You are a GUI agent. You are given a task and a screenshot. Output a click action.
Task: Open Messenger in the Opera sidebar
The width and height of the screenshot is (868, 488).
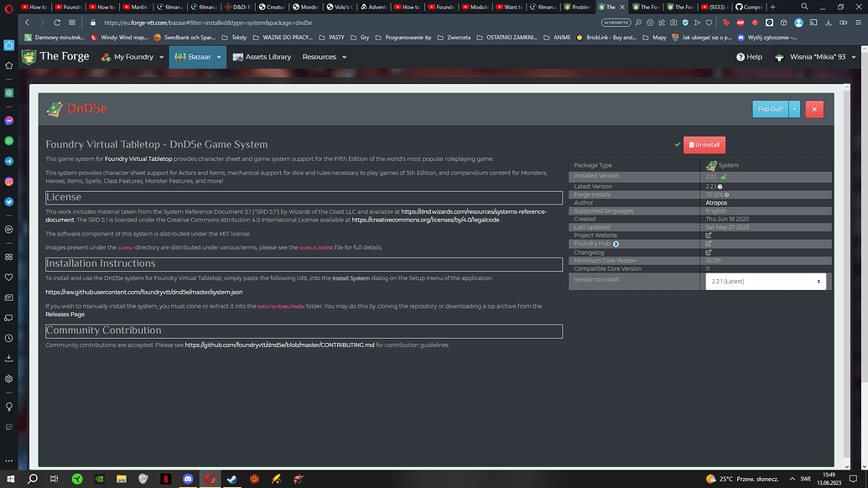[9, 121]
